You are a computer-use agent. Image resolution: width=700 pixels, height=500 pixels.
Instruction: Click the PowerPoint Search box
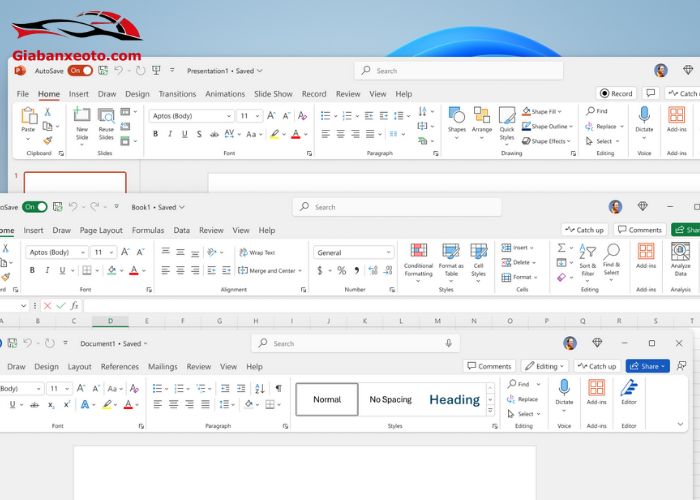coord(458,71)
